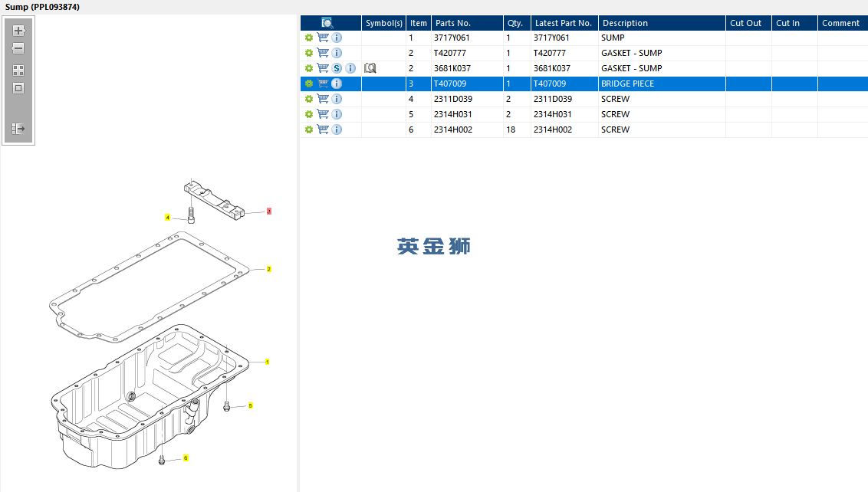Click gear icon for screw 2311D039

pyautogui.click(x=309, y=99)
